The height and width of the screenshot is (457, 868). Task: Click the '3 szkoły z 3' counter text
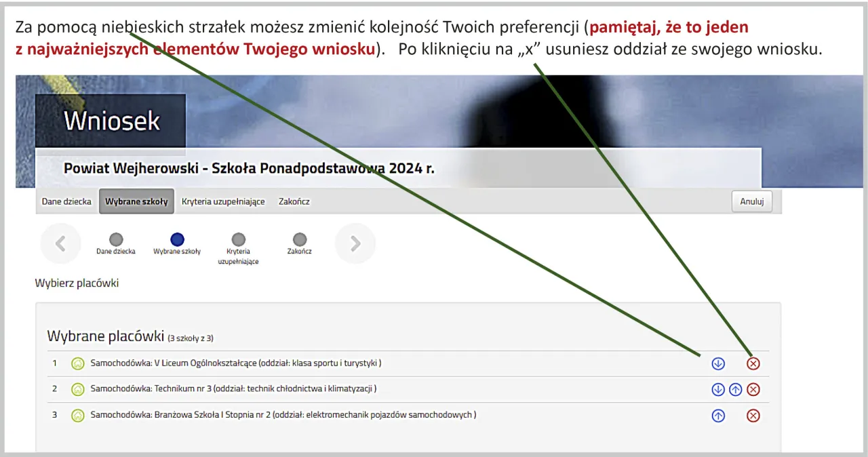pyautogui.click(x=191, y=338)
